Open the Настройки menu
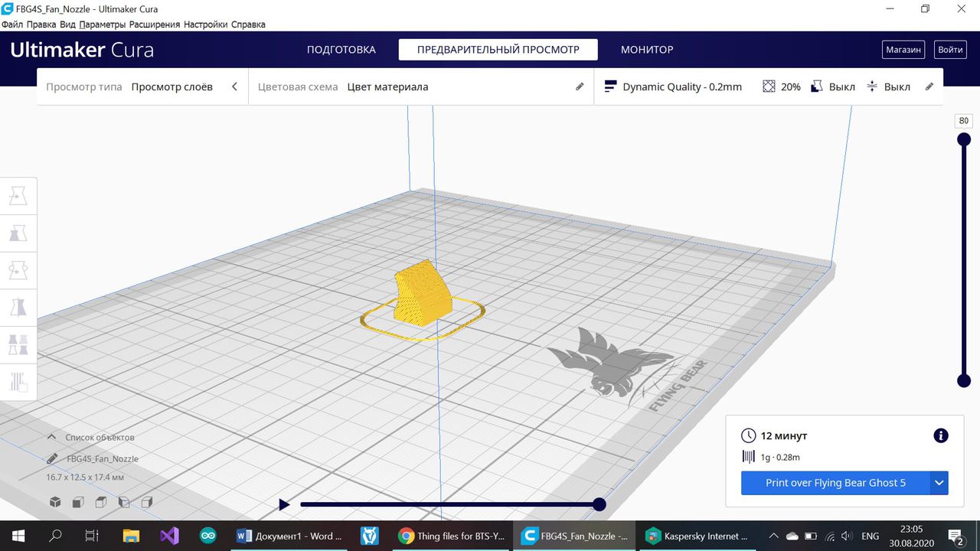The height and width of the screenshot is (551, 980). click(206, 24)
